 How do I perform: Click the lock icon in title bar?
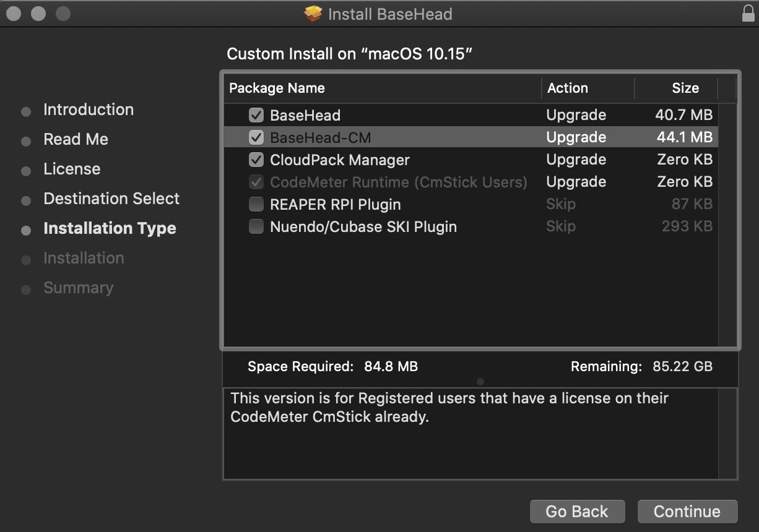point(748,13)
